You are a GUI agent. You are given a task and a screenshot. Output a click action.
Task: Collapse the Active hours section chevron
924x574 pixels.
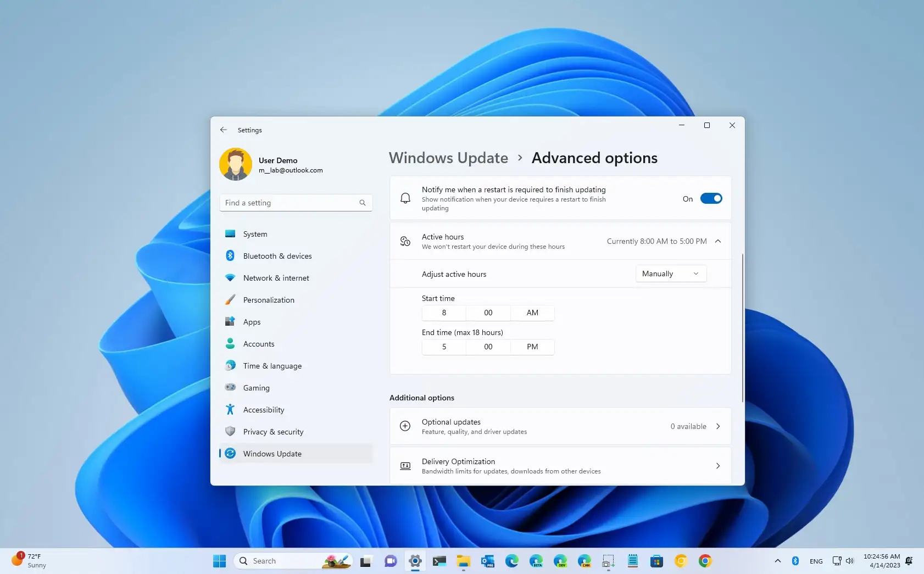tap(718, 241)
